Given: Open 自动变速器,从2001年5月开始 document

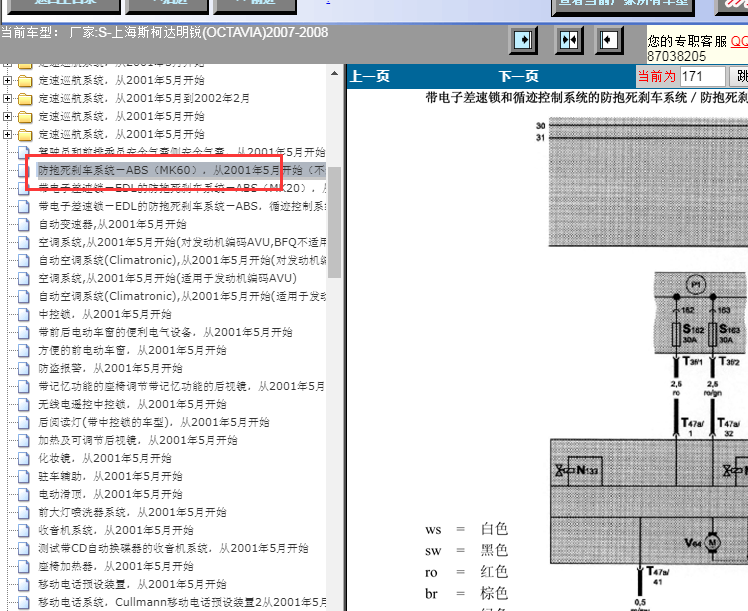Looking at the screenshot, I should tap(112, 224).
